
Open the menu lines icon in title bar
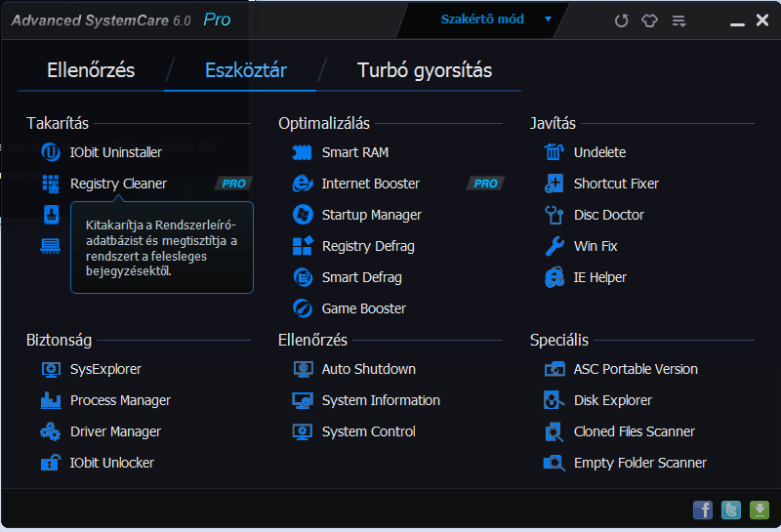(678, 20)
